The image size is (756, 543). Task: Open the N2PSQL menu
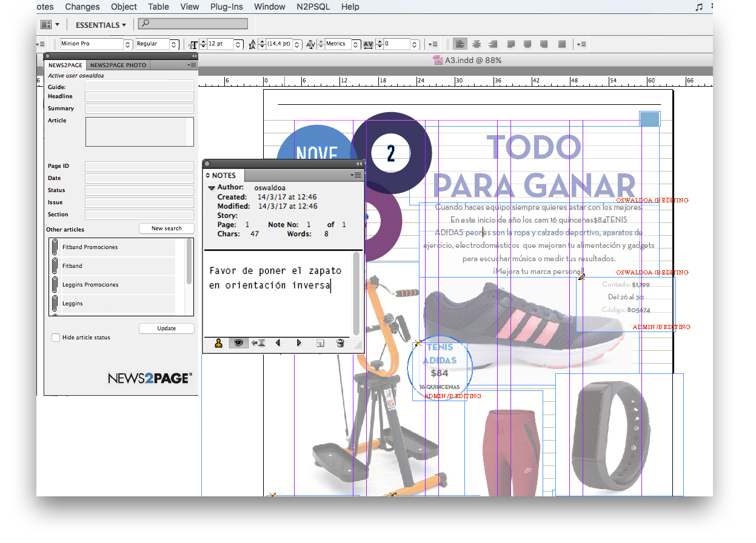click(313, 7)
